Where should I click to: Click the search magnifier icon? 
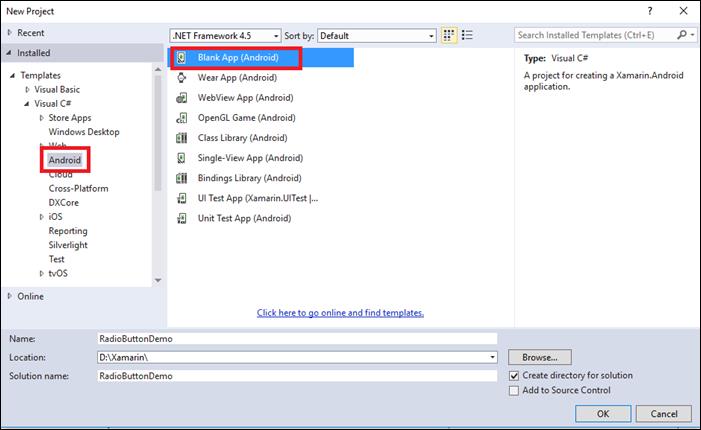coord(682,35)
